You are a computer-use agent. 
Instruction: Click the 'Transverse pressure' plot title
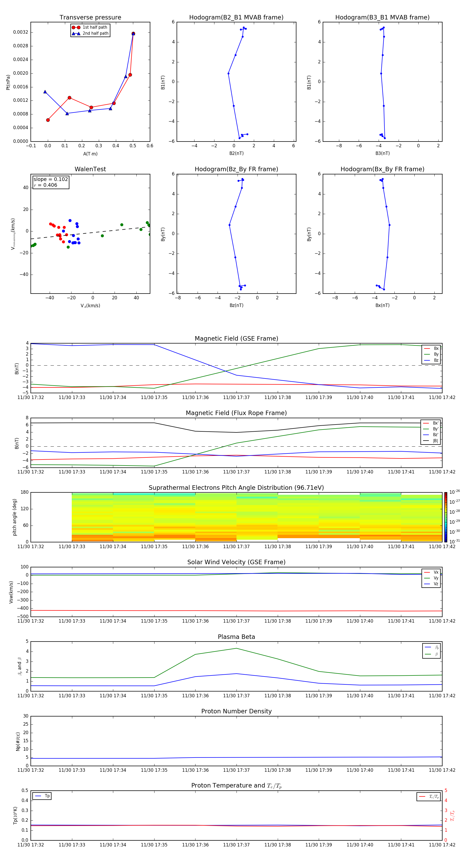90,18
